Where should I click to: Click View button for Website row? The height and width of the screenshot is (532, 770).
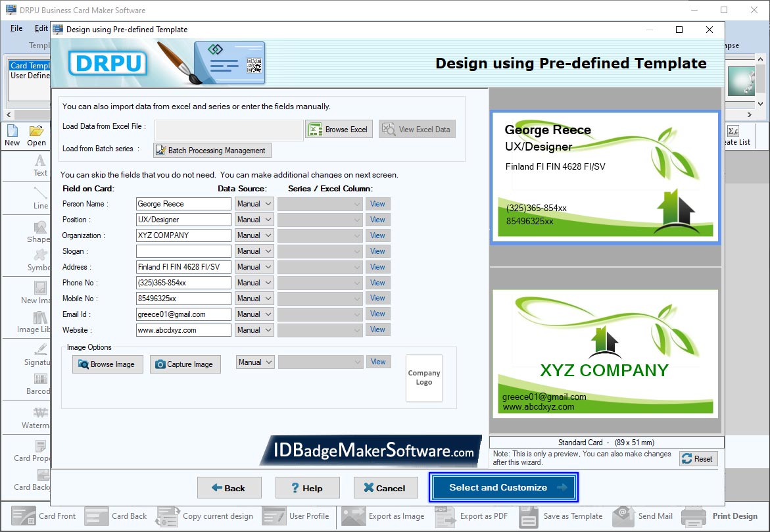pyautogui.click(x=377, y=329)
